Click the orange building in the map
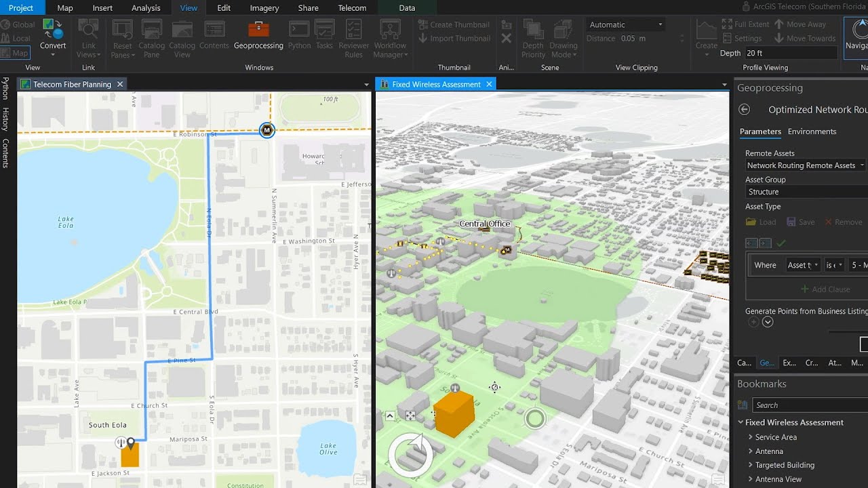Viewport: 868px width, 488px height. [x=130, y=453]
